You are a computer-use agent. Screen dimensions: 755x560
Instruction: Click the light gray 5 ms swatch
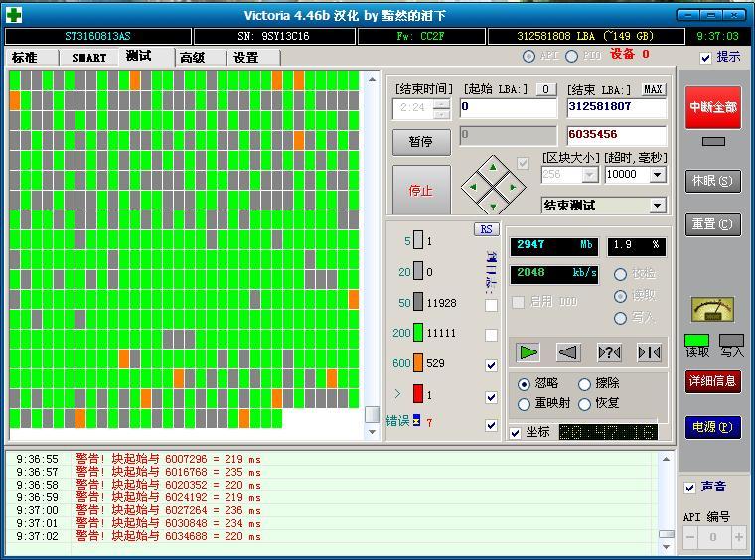pyautogui.click(x=418, y=239)
